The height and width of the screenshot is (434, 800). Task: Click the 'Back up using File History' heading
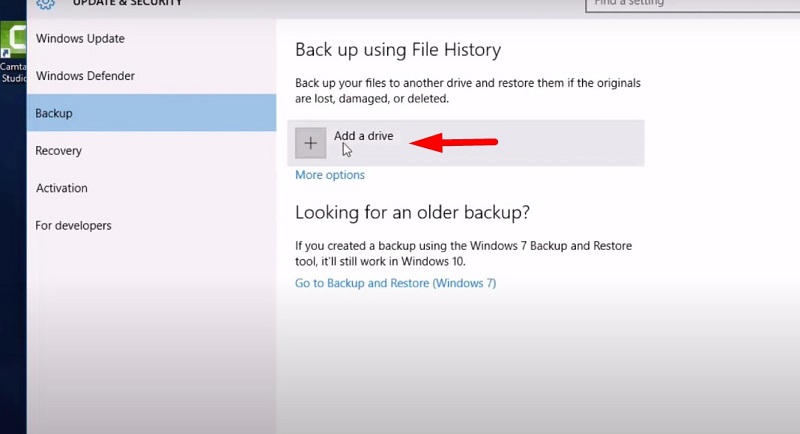coord(397,50)
